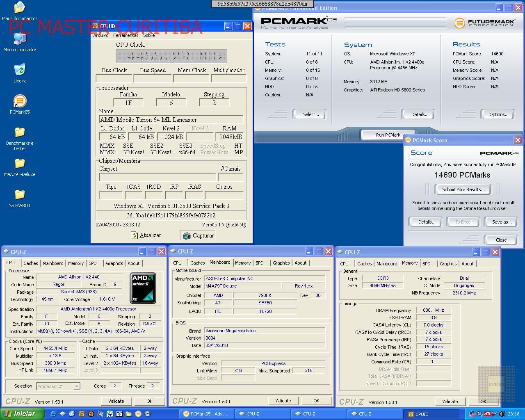Switch to Mainboard tab in left CPU-Z
525x420 pixels.
coord(53,263)
